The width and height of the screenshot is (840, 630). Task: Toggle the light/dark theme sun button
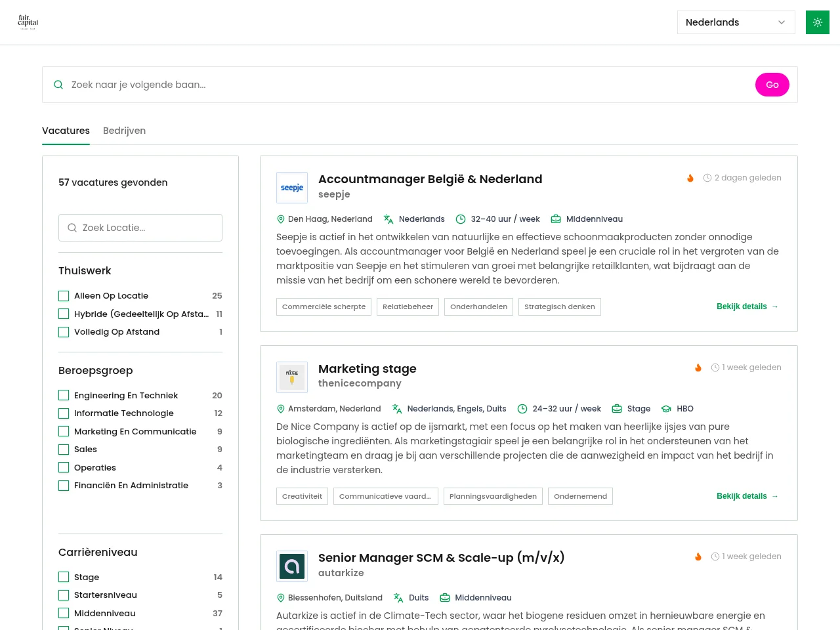click(818, 22)
